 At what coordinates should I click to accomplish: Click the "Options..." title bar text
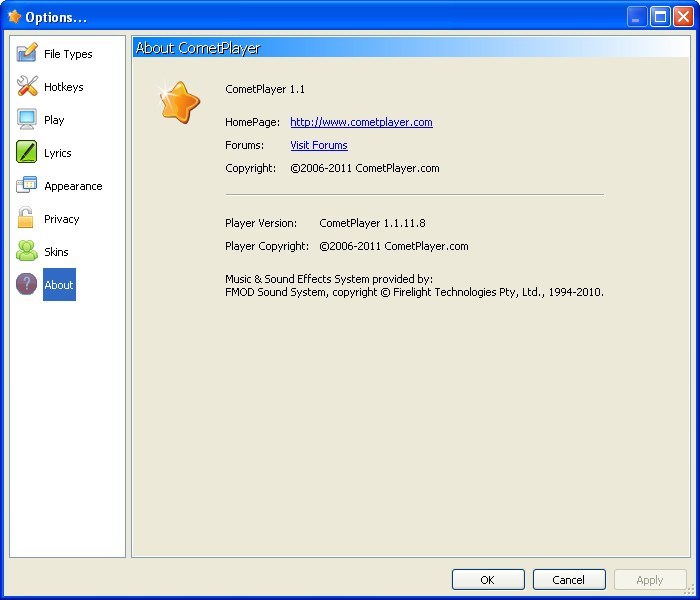[x=56, y=17]
